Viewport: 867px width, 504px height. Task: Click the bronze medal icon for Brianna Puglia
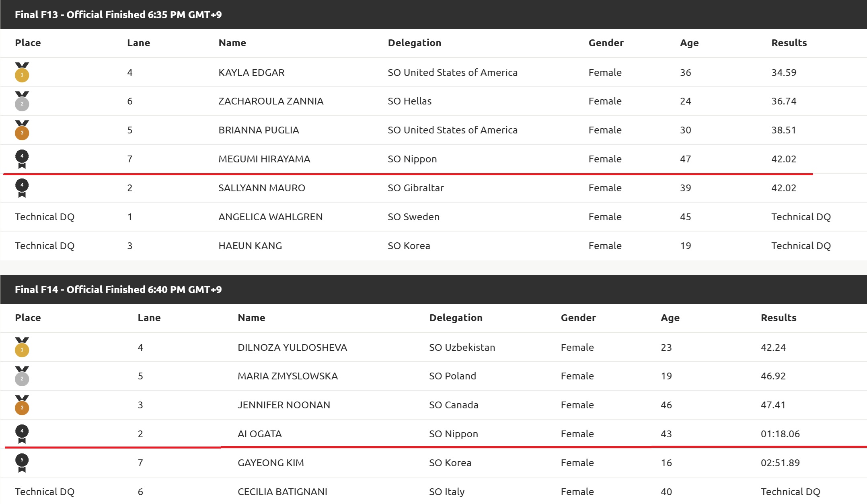[22, 130]
